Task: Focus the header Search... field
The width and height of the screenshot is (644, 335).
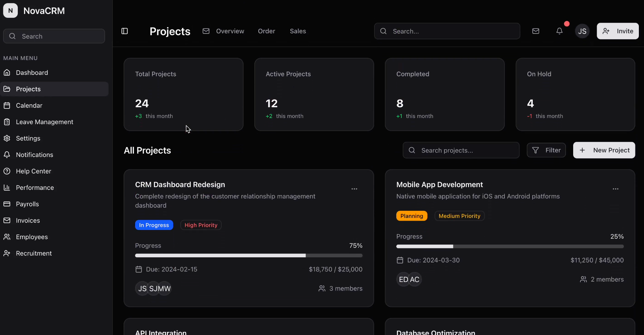Action: click(x=447, y=31)
